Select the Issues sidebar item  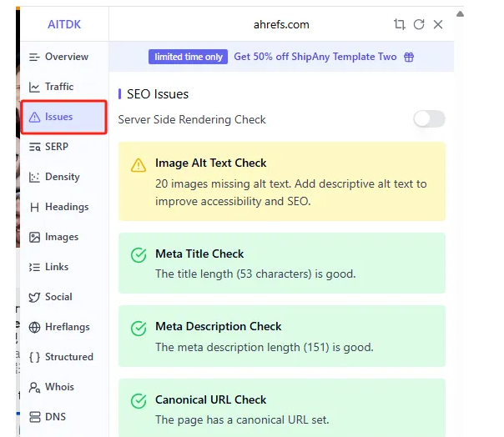click(64, 117)
